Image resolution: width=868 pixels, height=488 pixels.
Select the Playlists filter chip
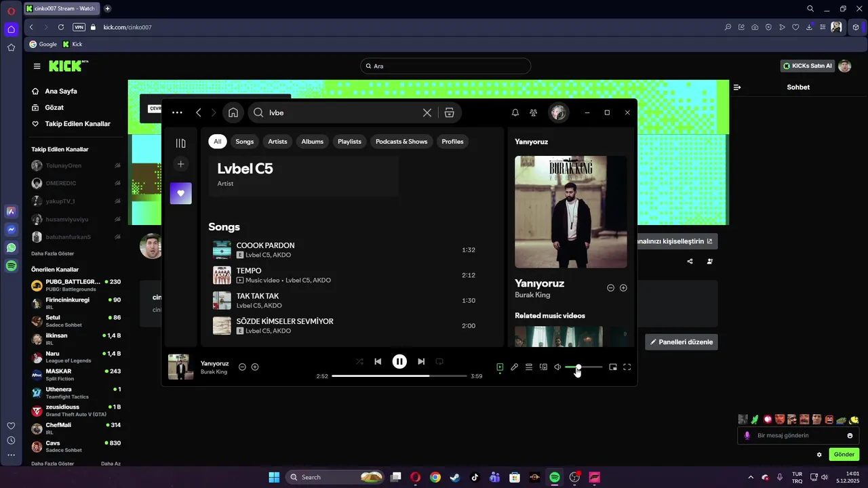[349, 141]
